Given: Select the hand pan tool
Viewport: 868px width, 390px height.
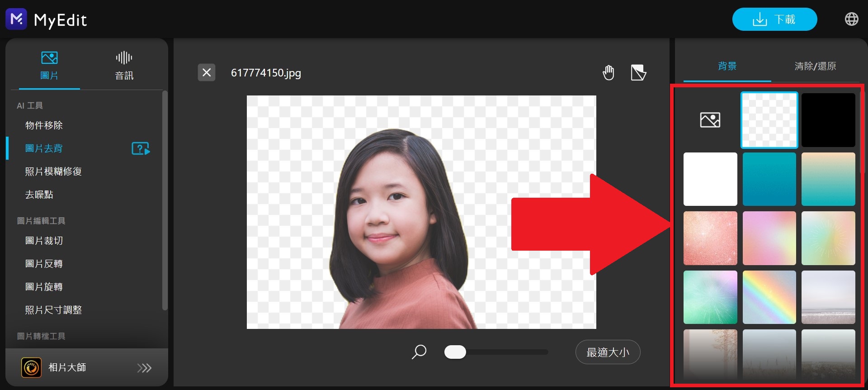Looking at the screenshot, I should [x=609, y=72].
